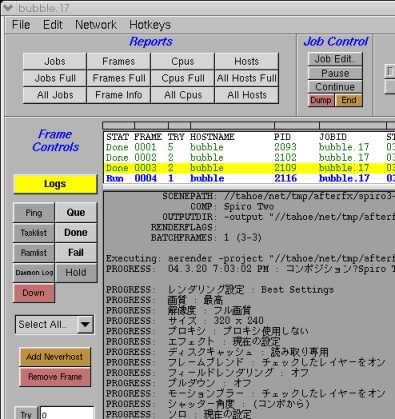Click the Best Settings progress line
This screenshot has width=395, height=419.
pos(220,290)
